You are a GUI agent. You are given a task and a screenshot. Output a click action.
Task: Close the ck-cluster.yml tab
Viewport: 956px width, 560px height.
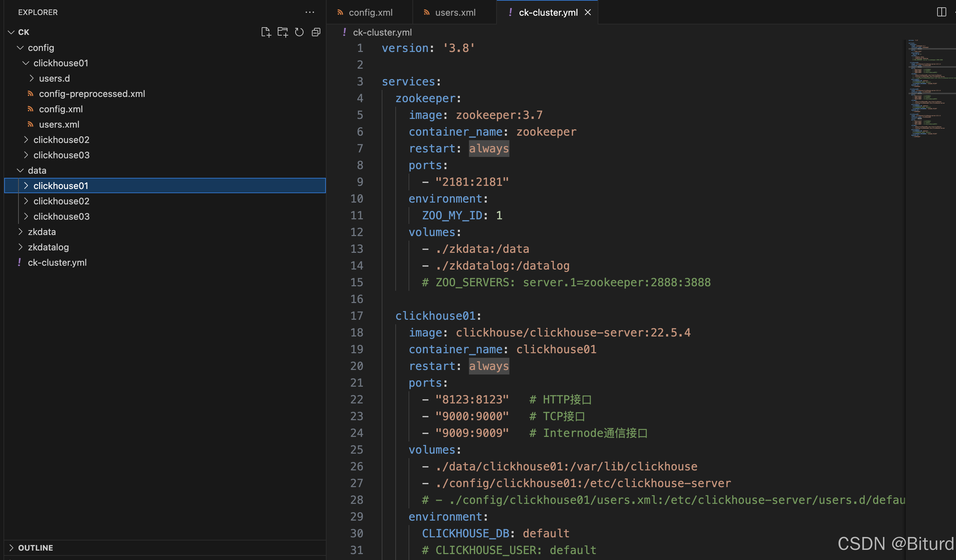coord(588,13)
